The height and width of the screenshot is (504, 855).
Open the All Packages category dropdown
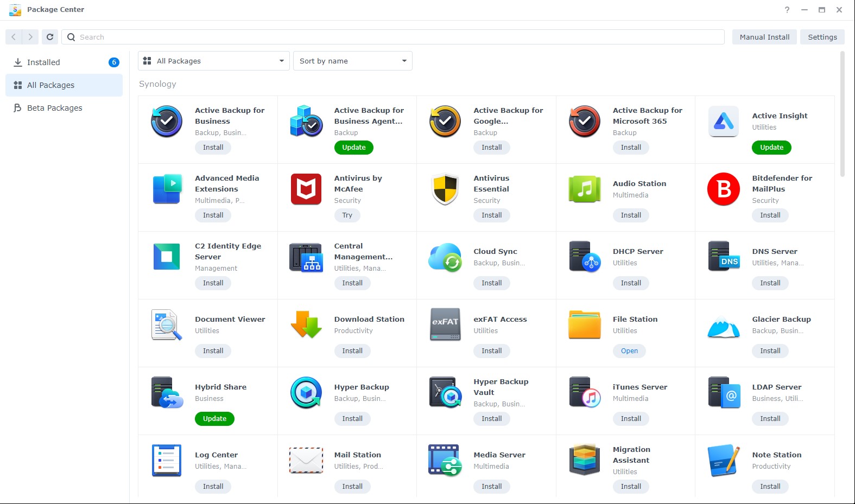(x=214, y=61)
